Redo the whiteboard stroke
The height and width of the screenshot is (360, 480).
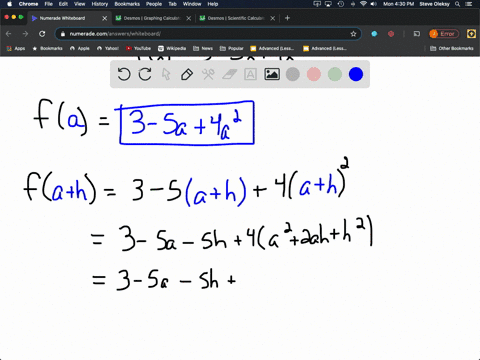(145, 74)
